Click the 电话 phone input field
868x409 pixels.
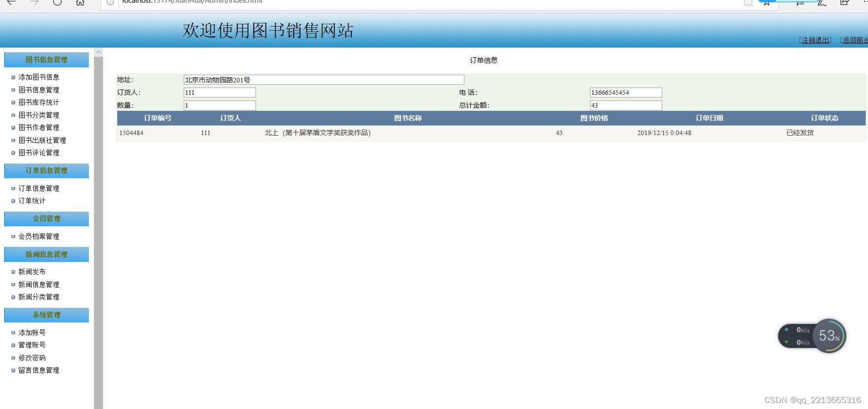(626, 93)
